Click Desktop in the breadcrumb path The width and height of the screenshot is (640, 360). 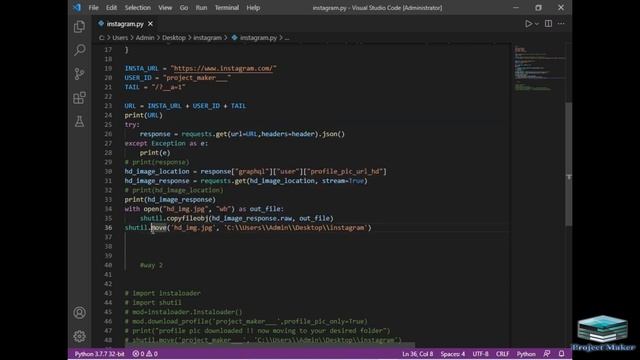pos(173,38)
